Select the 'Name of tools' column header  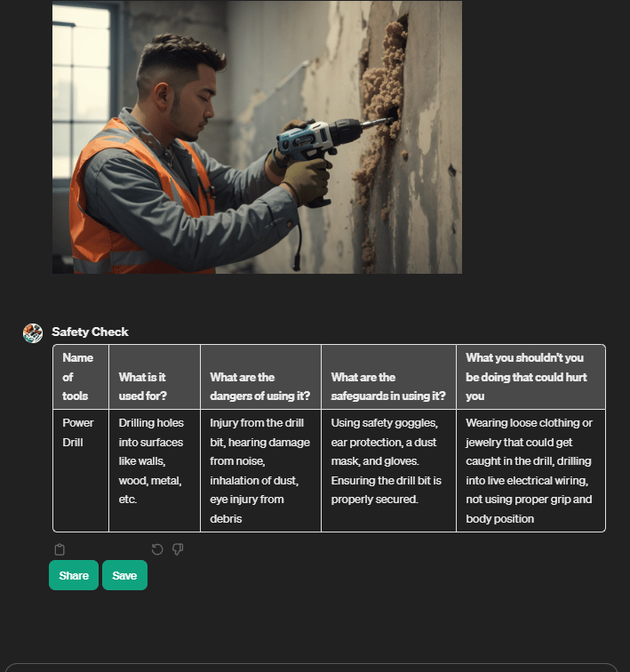[81, 377]
